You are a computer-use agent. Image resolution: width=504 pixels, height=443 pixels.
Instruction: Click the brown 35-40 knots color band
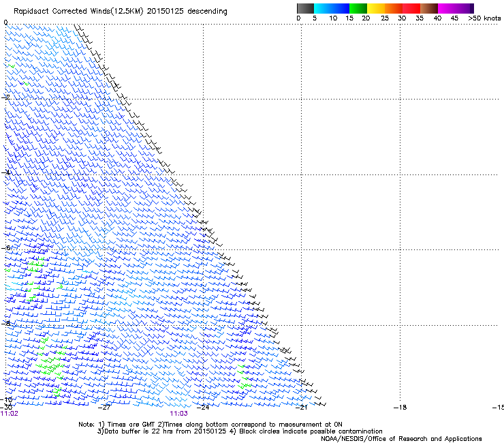coord(429,8)
